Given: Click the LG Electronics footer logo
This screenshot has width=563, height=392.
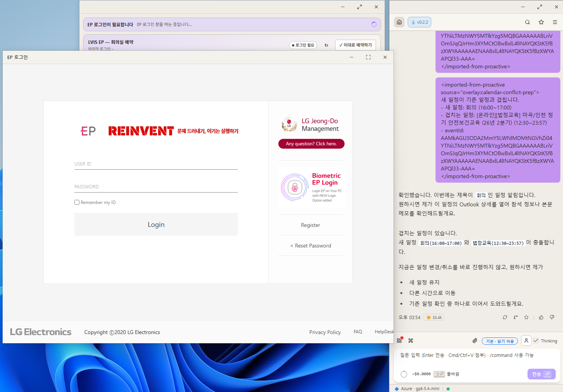Looking at the screenshot, I should [x=41, y=332].
